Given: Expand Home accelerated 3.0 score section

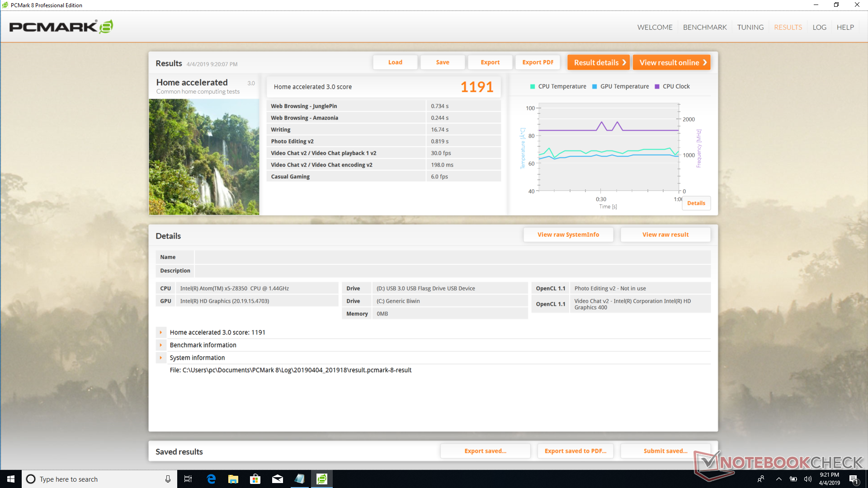Looking at the screenshot, I should click(160, 332).
